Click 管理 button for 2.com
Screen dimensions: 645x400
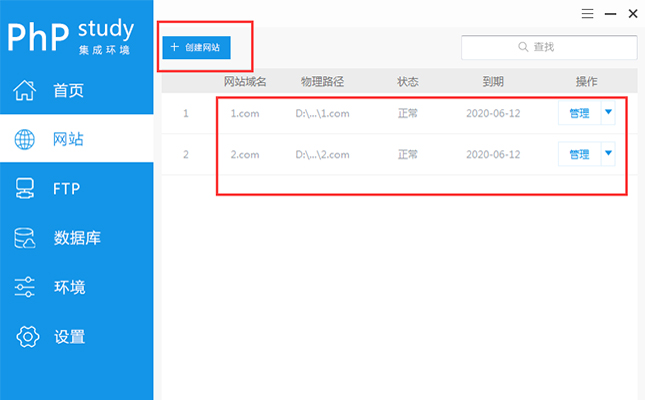pyautogui.click(x=579, y=154)
